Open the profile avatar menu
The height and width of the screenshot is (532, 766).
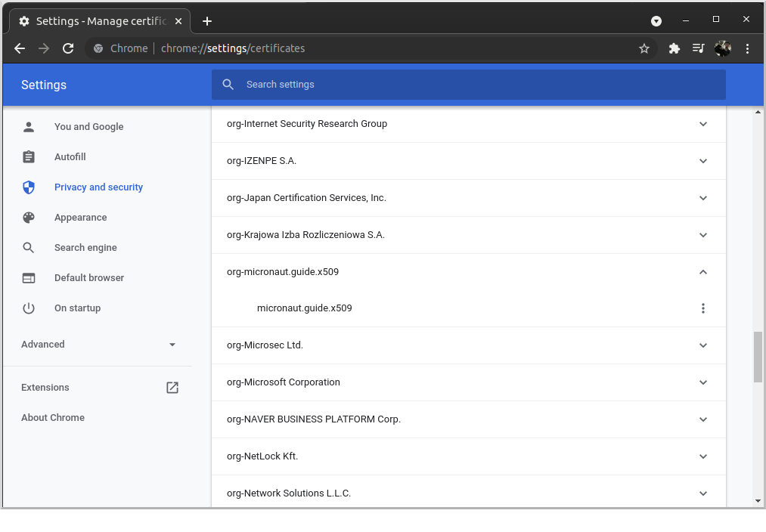coord(723,48)
